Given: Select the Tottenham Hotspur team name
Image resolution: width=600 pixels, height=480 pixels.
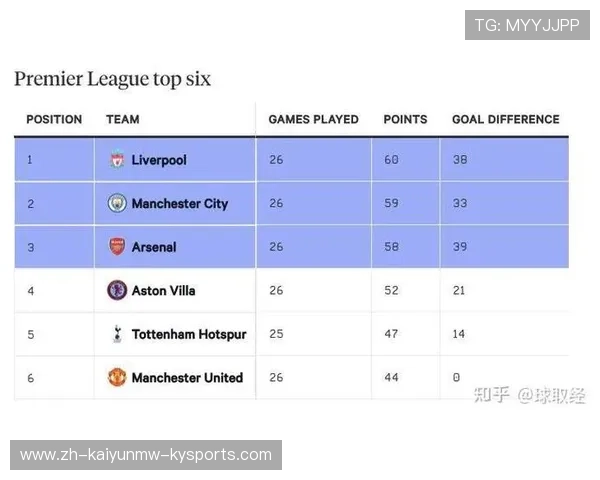Looking at the screenshot, I should coord(189,334).
